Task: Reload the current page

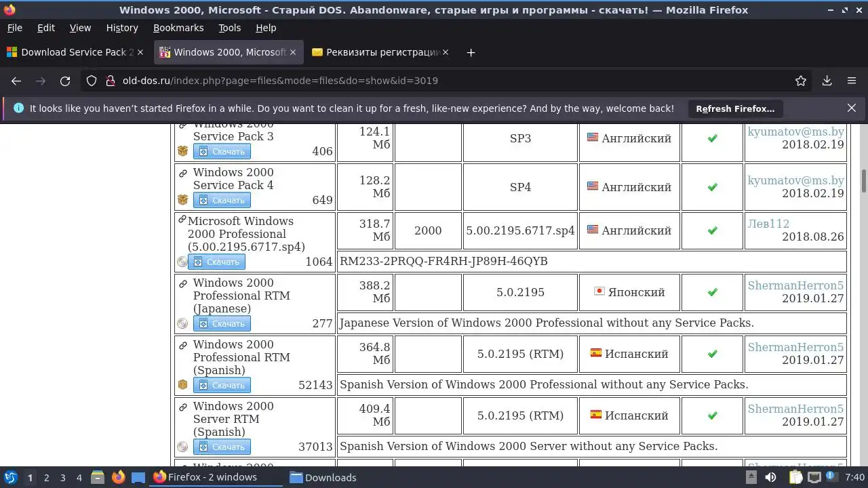Action: pos(65,81)
